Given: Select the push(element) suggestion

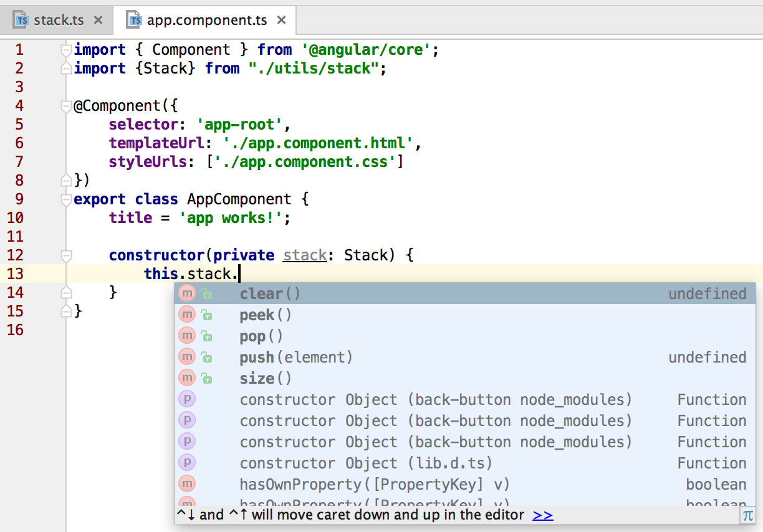Looking at the screenshot, I should coord(296,358).
